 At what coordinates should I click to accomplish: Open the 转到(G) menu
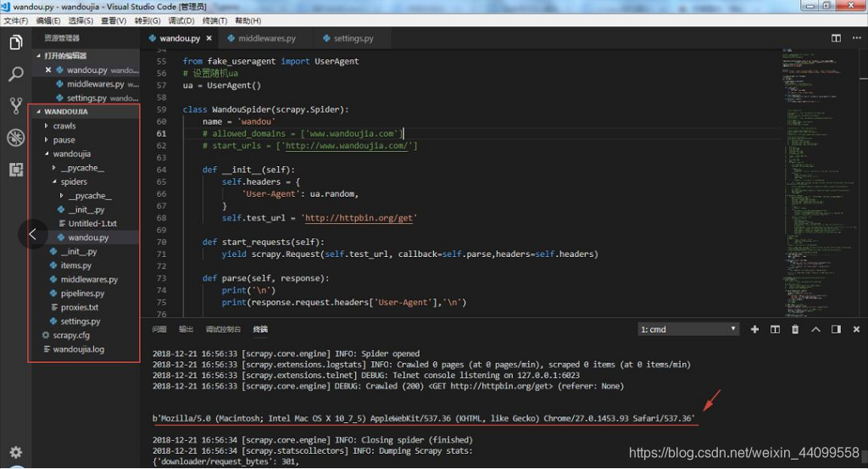tap(147, 20)
